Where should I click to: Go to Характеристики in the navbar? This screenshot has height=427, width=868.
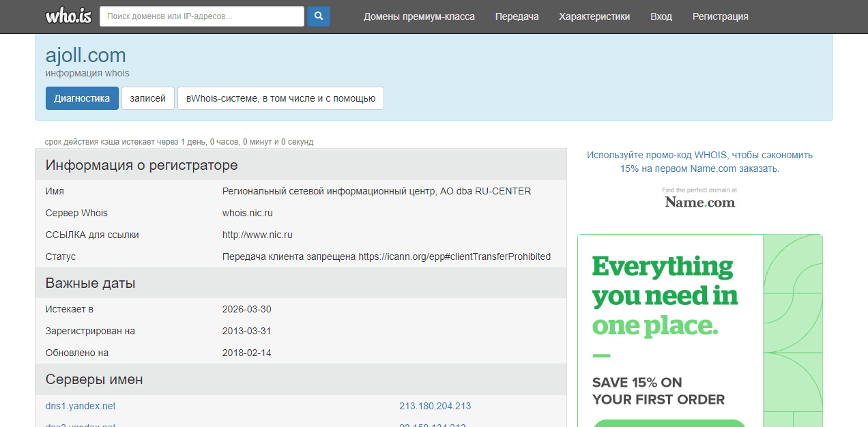pyautogui.click(x=594, y=16)
